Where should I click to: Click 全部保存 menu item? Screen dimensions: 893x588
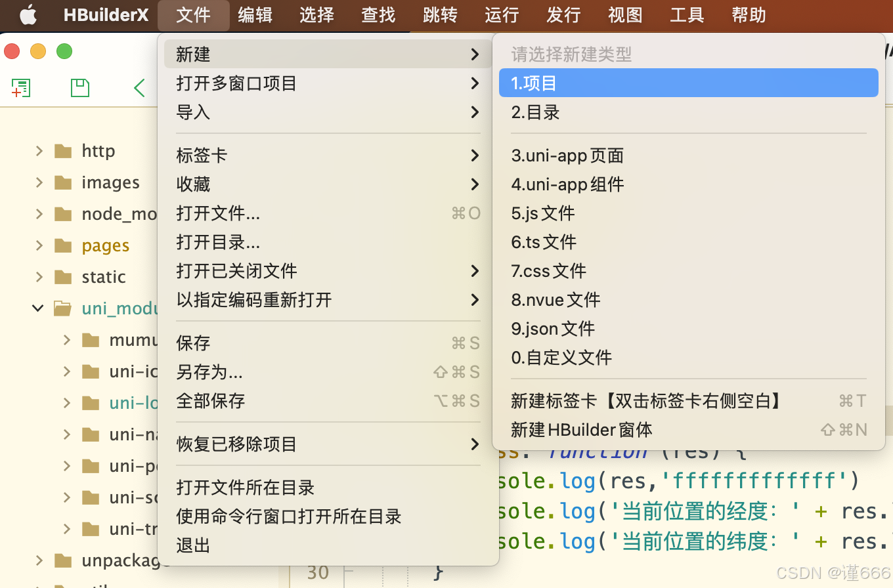[328, 401]
